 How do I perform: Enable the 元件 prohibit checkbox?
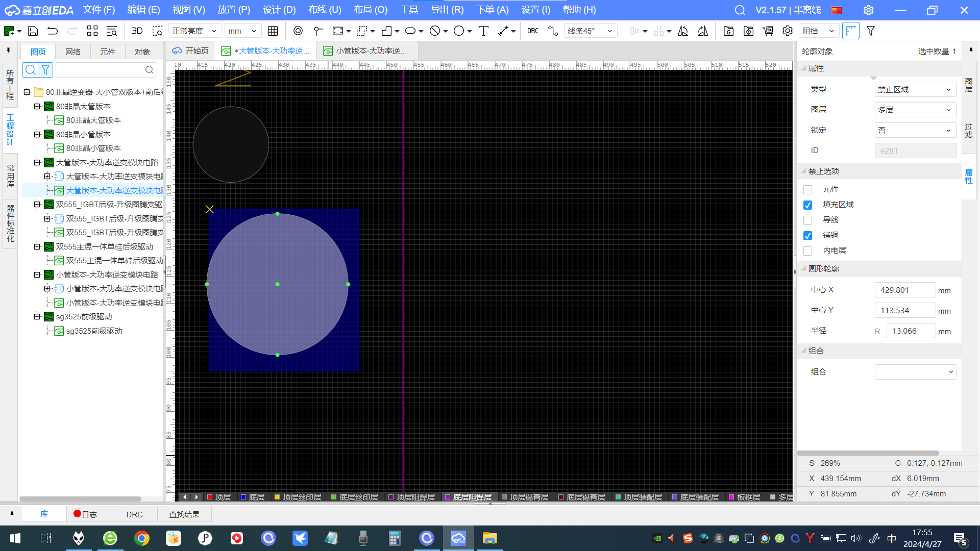coord(807,190)
